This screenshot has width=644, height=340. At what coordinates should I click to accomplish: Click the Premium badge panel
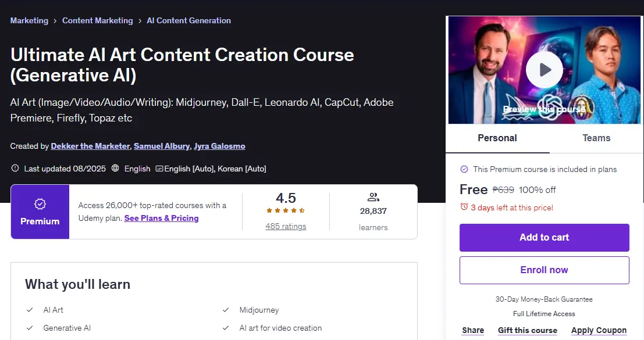(x=40, y=212)
